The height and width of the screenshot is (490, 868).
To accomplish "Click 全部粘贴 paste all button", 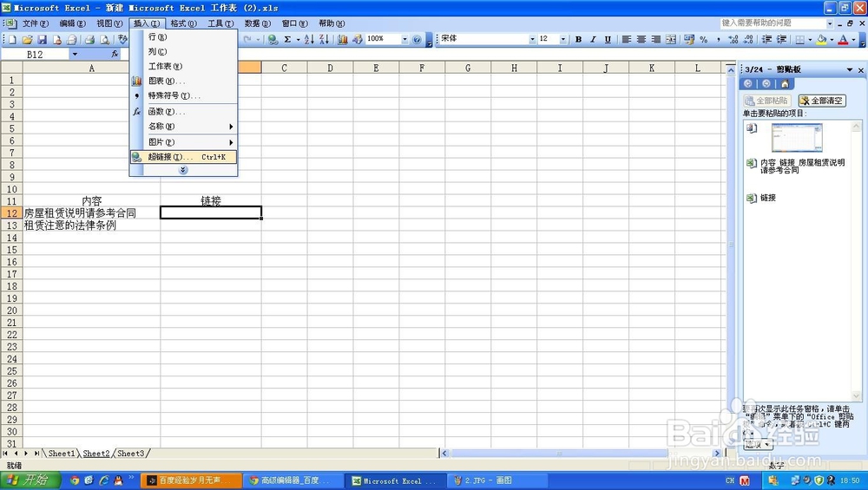I will [766, 101].
